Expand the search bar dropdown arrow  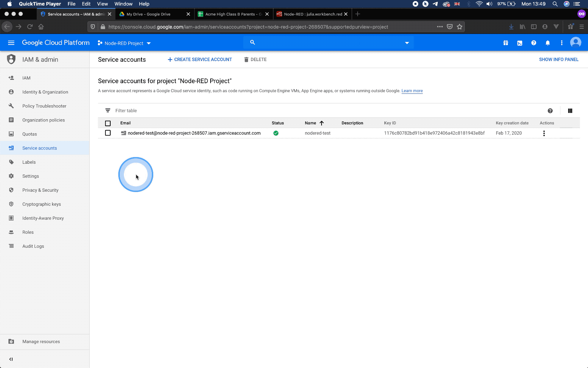[x=407, y=43]
